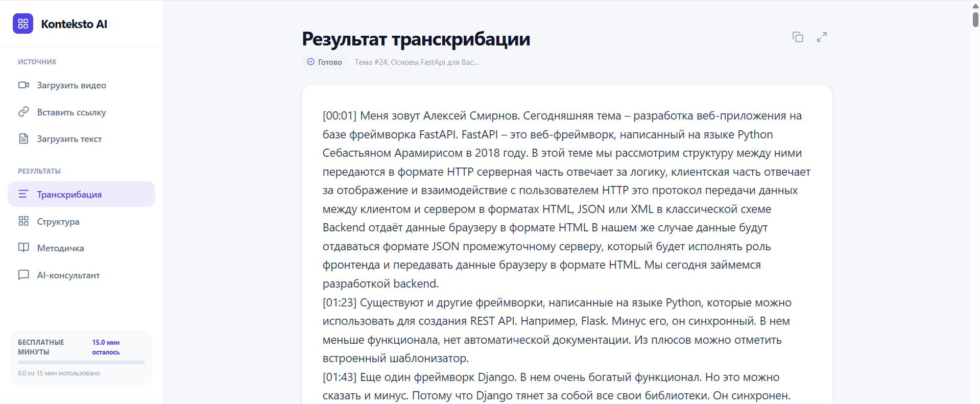Click the Готово status badge
This screenshot has width=980, height=404.
coord(325,62)
